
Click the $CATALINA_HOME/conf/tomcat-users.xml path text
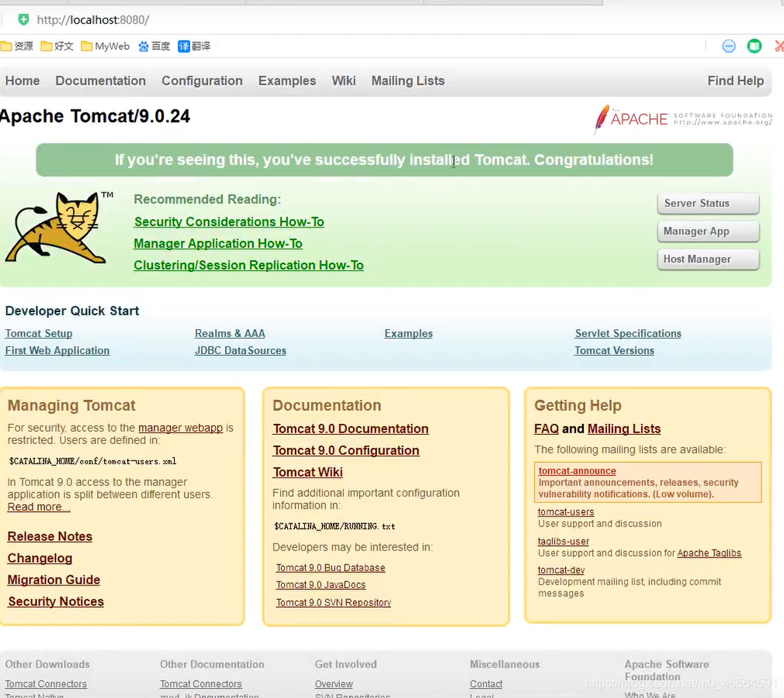[92, 461]
